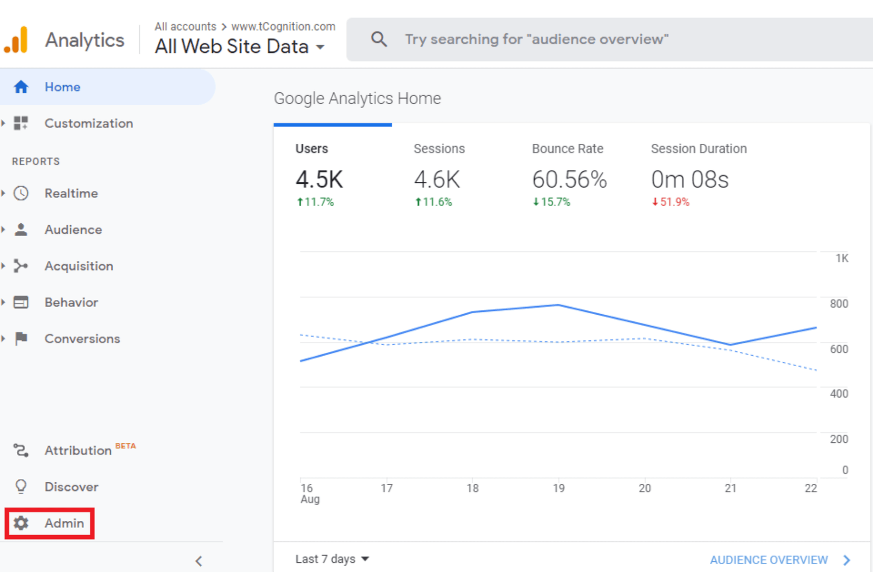
Task: Expand the Customization menu arrow
Action: coord(3,123)
